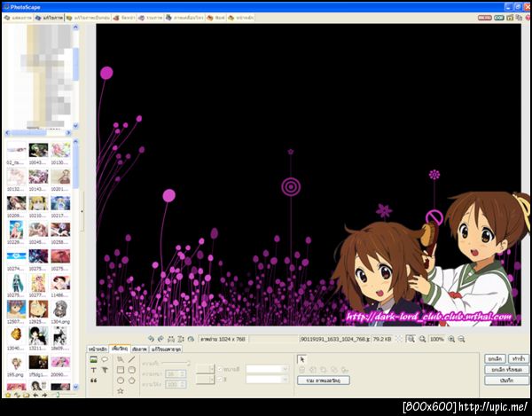Select the Rich Text tool
This screenshot has height=416, width=532.
coord(105,370)
